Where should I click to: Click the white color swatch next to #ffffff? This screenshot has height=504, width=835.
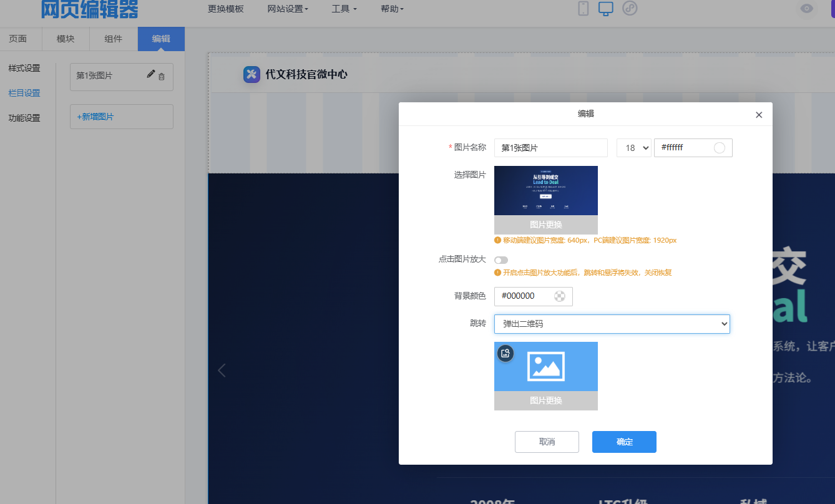coord(719,148)
